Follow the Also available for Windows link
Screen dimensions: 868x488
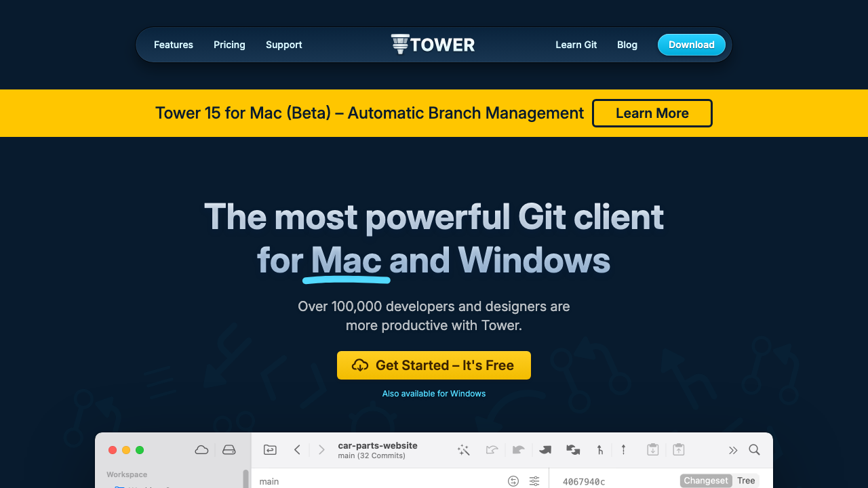coord(434,393)
